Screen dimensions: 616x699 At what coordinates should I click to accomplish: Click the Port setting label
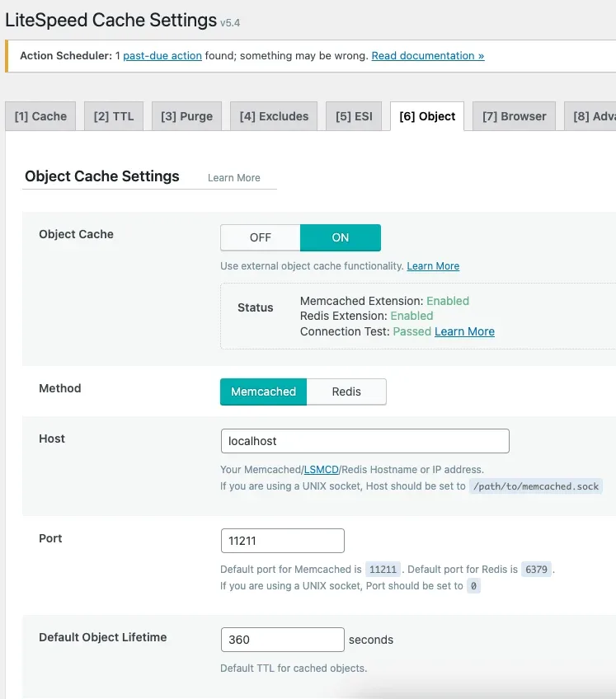click(50, 538)
